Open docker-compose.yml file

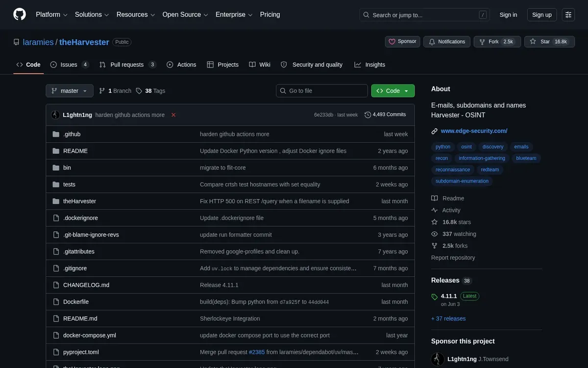click(90, 335)
